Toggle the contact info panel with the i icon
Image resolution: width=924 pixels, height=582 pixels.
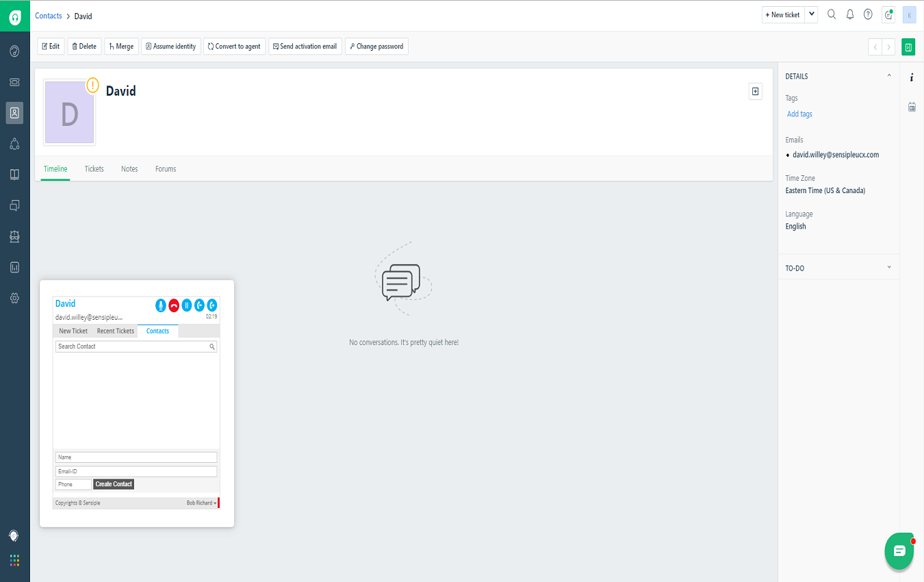click(911, 77)
